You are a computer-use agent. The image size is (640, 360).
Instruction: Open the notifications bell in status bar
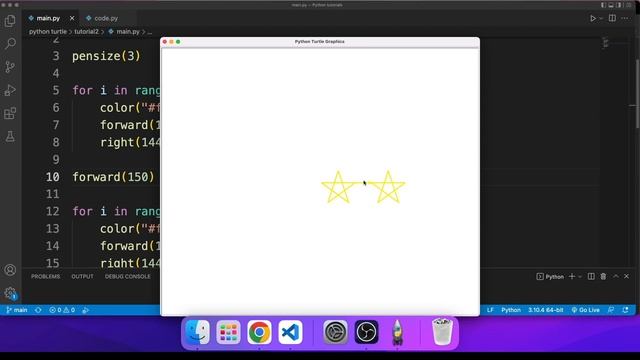(x=625, y=310)
